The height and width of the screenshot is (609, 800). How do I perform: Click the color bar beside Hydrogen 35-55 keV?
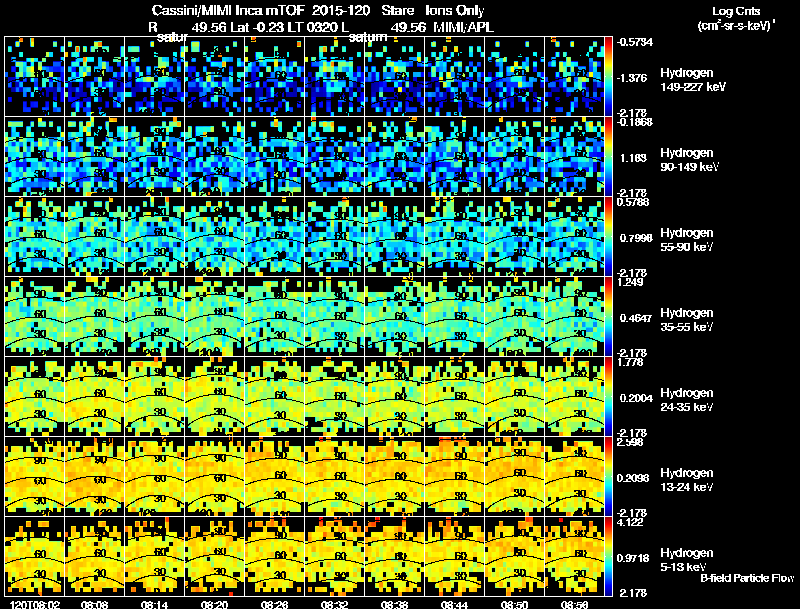[x=608, y=316]
